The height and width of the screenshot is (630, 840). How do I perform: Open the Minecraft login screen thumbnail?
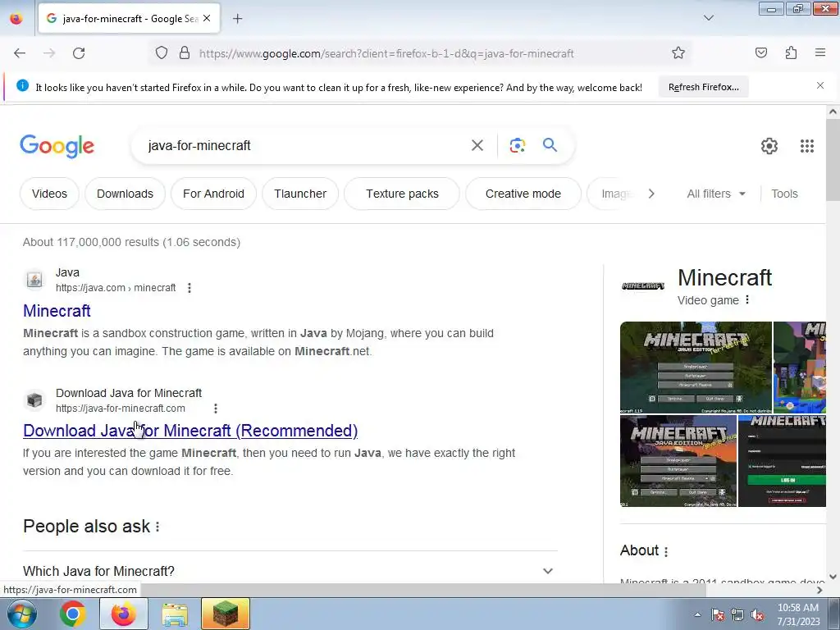pos(782,461)
